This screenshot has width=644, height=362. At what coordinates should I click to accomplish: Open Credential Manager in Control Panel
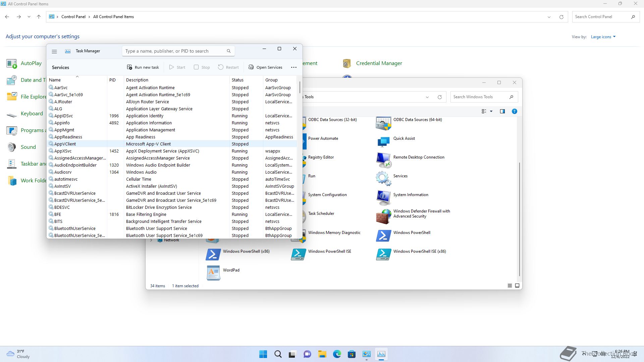(x=372, y=63)
